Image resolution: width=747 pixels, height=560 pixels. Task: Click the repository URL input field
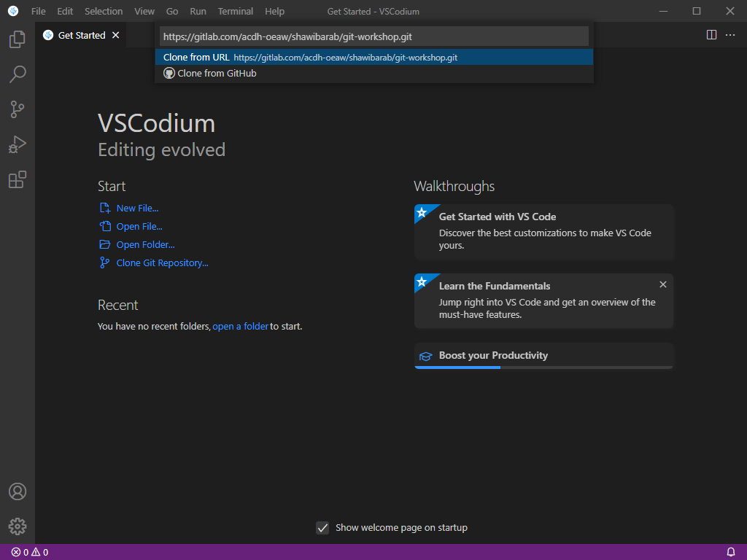tap(374, 36)
